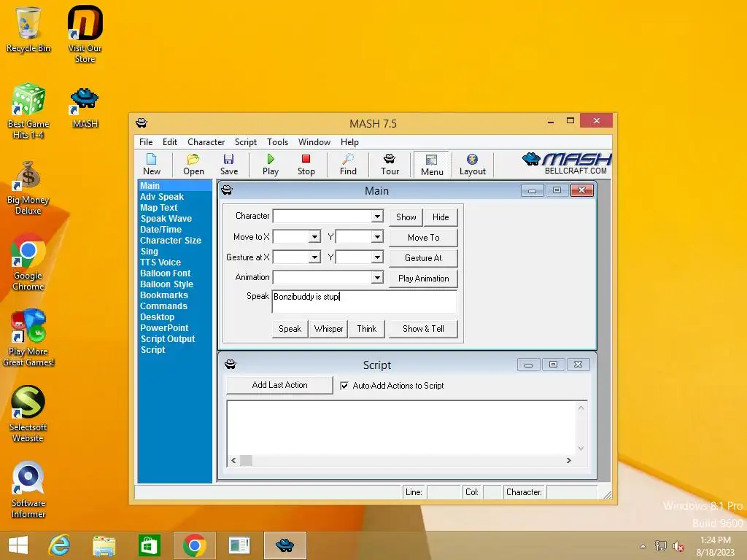Viewport: 747px width, 560px height.
Task: Click the Hide character button
Action: click(x=441, y=217)
